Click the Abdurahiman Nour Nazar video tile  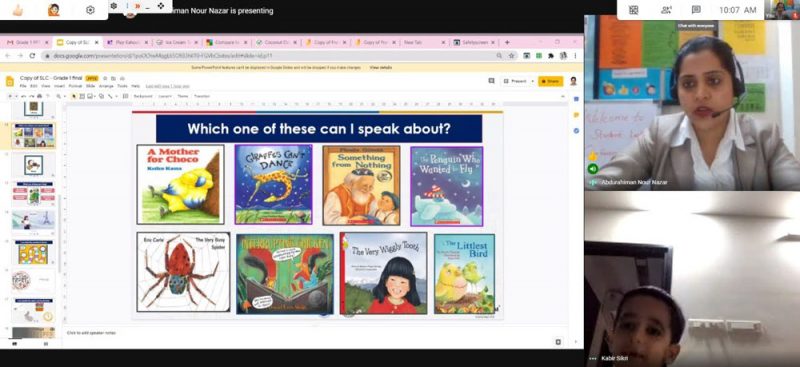tap(692, 103)
